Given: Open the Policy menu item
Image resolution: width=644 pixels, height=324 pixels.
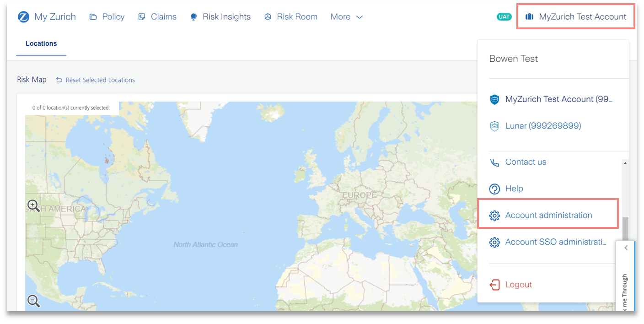Looking at the screenshot, I should 107,17.
